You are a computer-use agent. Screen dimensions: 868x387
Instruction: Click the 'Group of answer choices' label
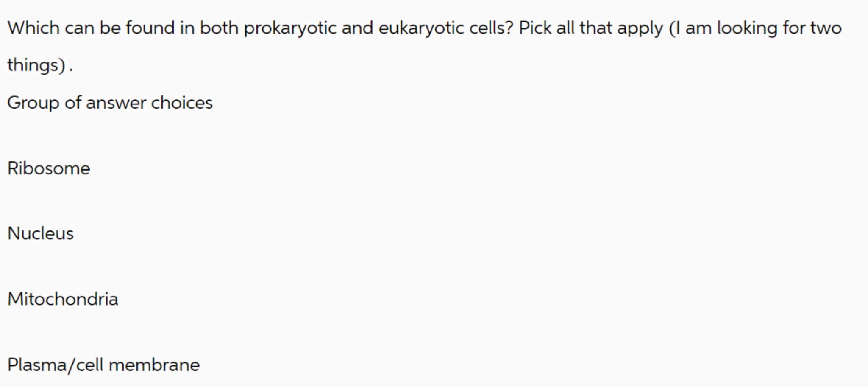coord(110,103)
